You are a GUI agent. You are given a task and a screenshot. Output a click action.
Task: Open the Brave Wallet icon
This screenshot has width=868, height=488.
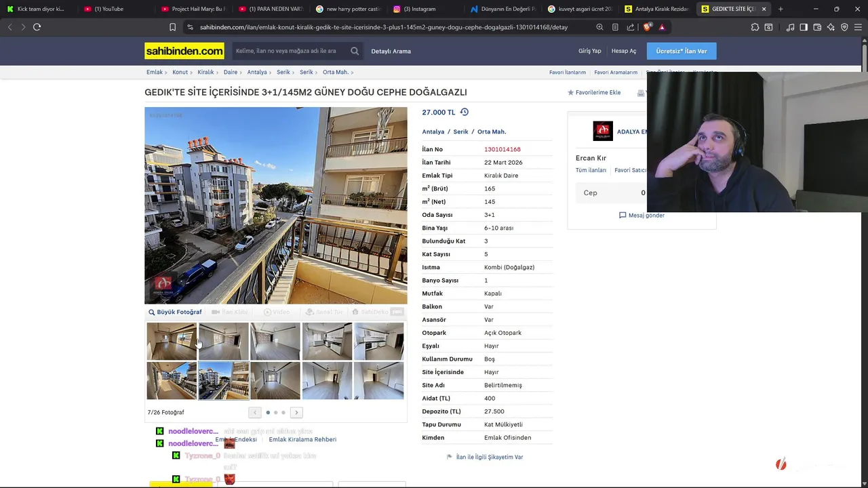817,27
